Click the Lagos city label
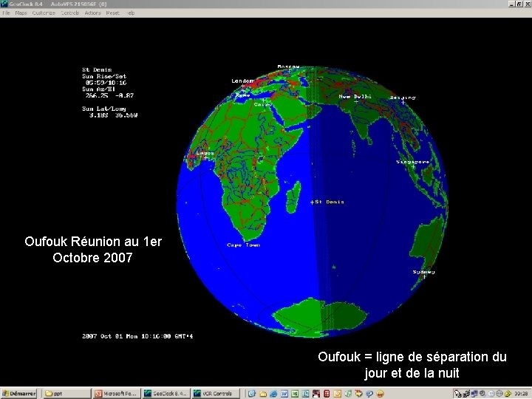Screen dimensions: 532x399 tap(205, 153)
